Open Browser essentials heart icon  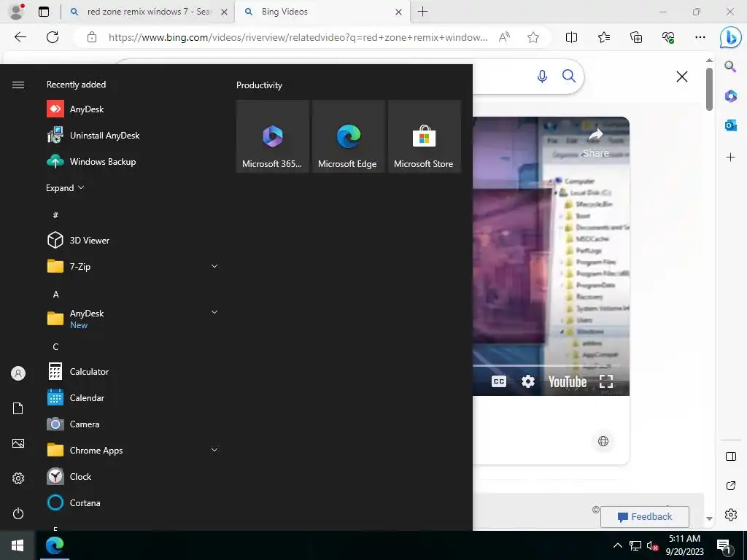(668, 37)
